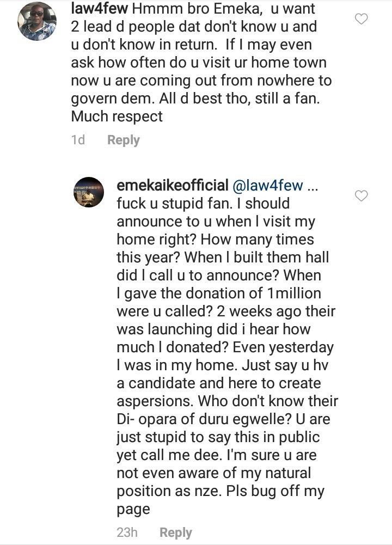The image size is (392, 545).
Task: Open law4few's profile picture
Action: pos(38,21)
